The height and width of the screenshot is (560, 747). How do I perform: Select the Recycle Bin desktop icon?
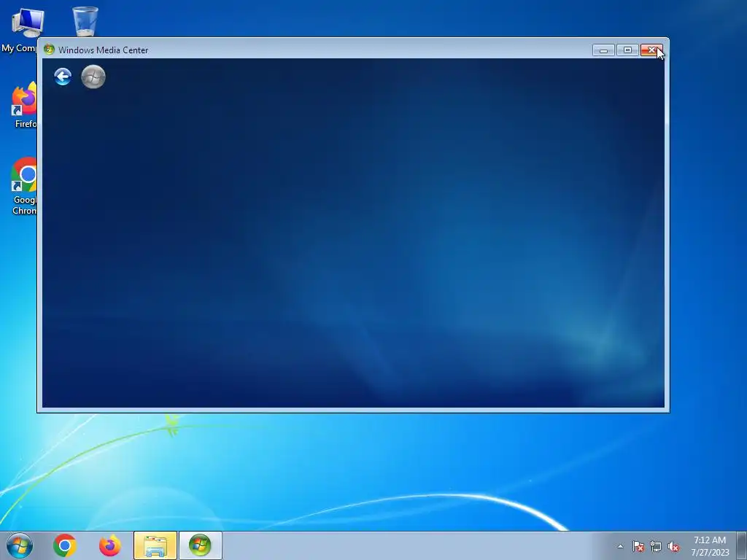point(85,21)
